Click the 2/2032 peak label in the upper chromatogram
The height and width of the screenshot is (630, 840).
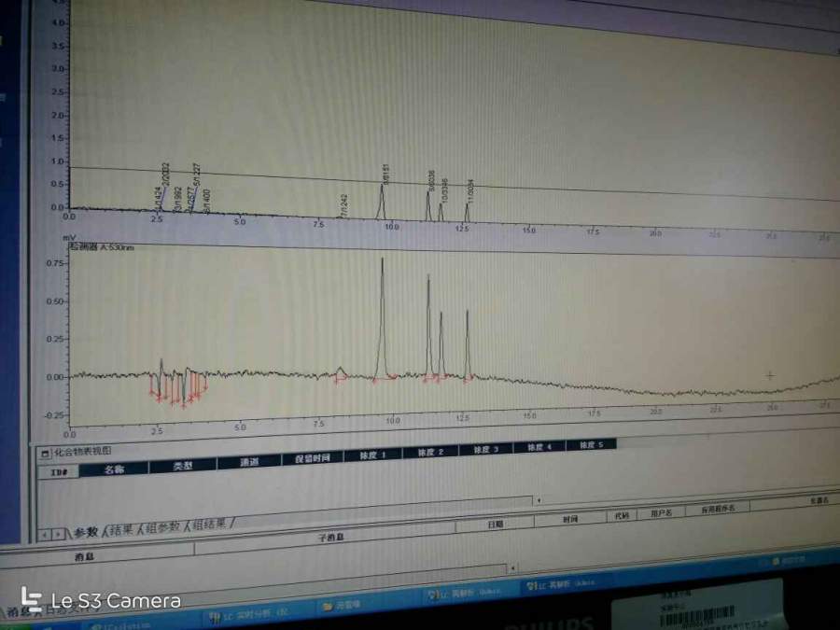(166, 175)
